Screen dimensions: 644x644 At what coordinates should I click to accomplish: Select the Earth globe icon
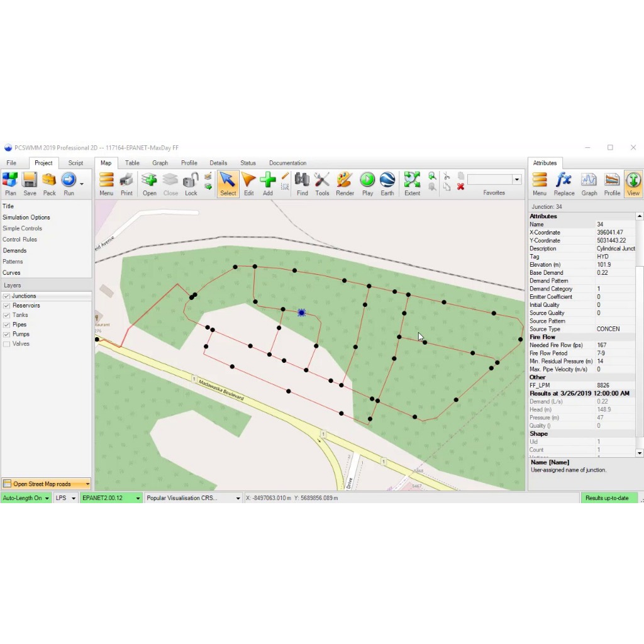(387, 180)
